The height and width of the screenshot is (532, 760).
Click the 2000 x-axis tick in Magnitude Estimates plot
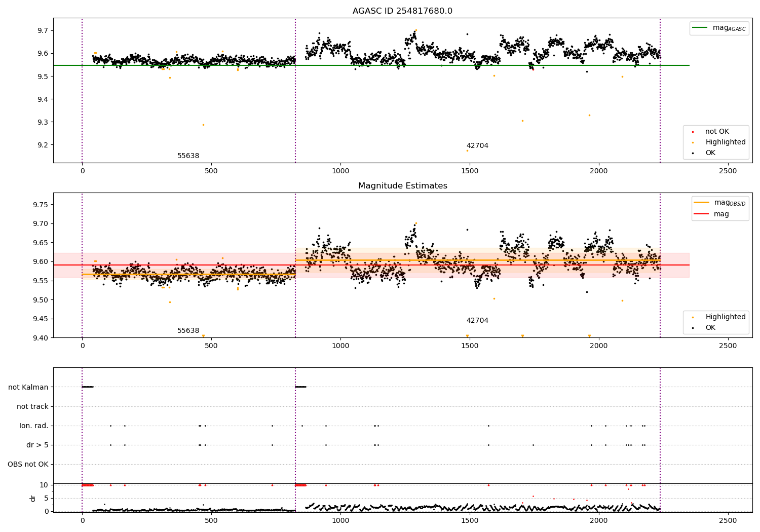(x=599, y=346)
